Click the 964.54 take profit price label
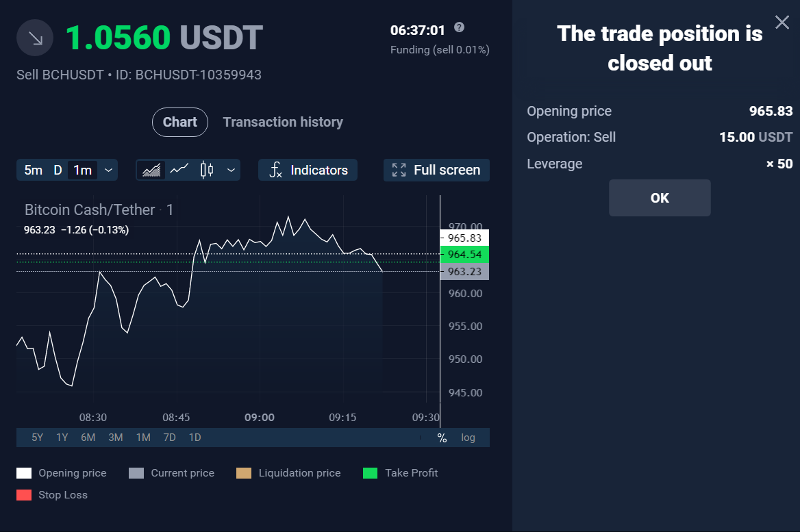The height and width of the screenshot is (532, 800). coord(464,254)
